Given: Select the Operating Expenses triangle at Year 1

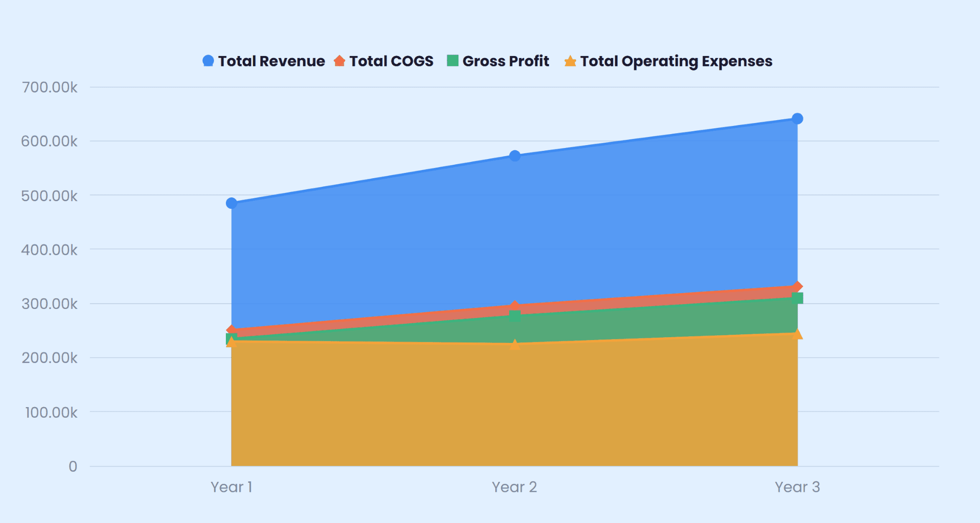Looking at the screenshot, I should 232,341.
